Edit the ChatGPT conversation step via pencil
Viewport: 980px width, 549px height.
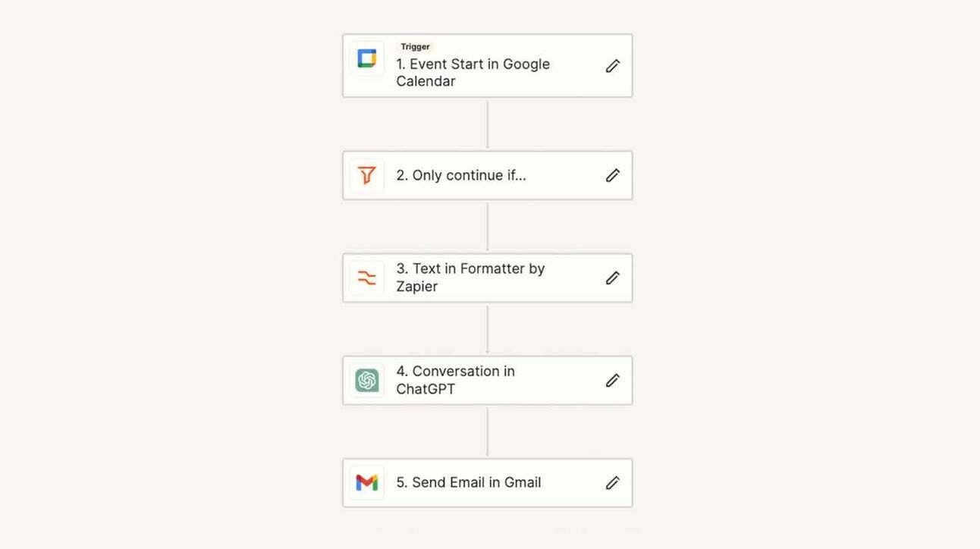pos(613,380)
